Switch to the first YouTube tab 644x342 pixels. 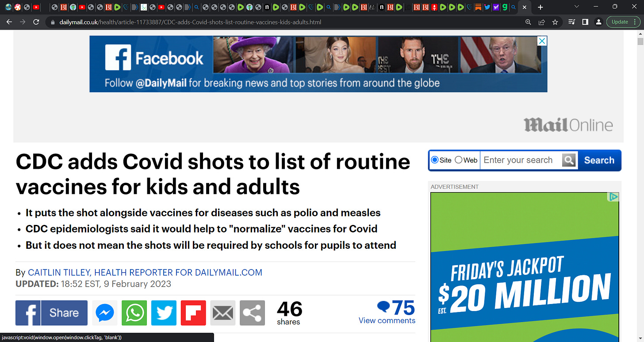[x=36, y=8]
